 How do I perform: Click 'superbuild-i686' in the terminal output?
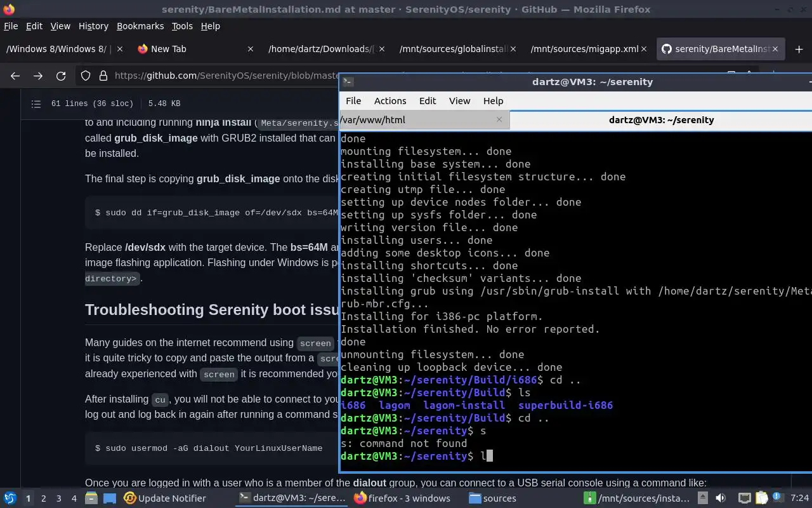coord(565,405)
